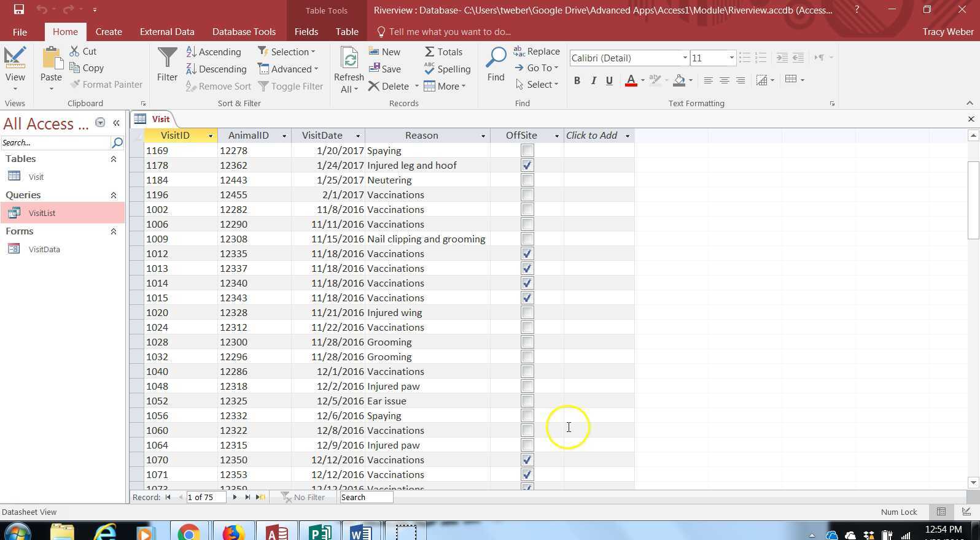The height and width of the screenshot is (540, 980).
Task: Open the font size dropdown
Action: (x=731, y=58)
